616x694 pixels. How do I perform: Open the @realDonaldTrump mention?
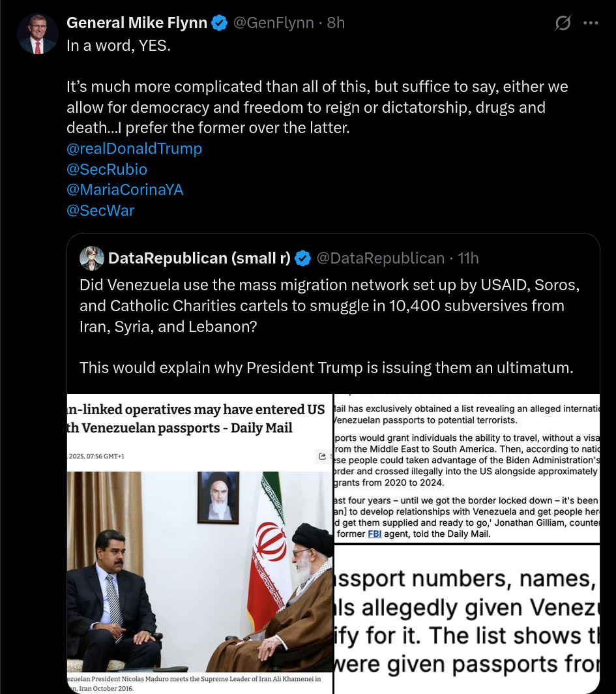coord(134,148)
